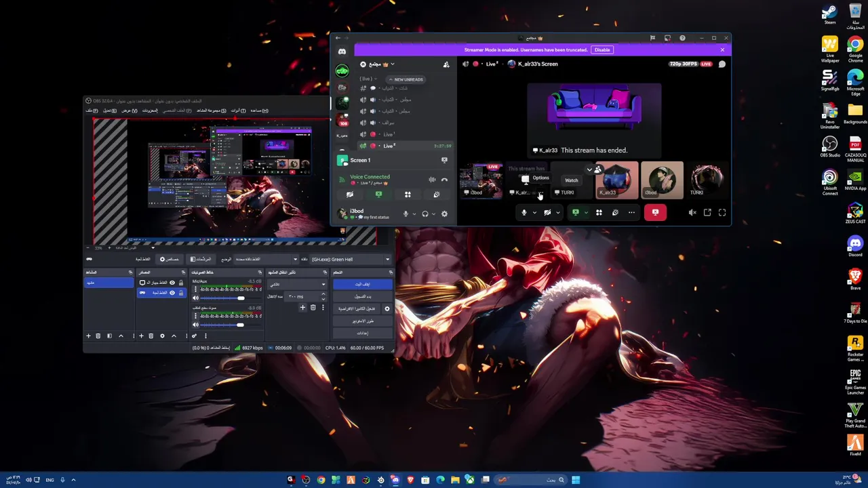
Task: Open OBS menu bar item labeled (V)
Action: pos(129,110)
